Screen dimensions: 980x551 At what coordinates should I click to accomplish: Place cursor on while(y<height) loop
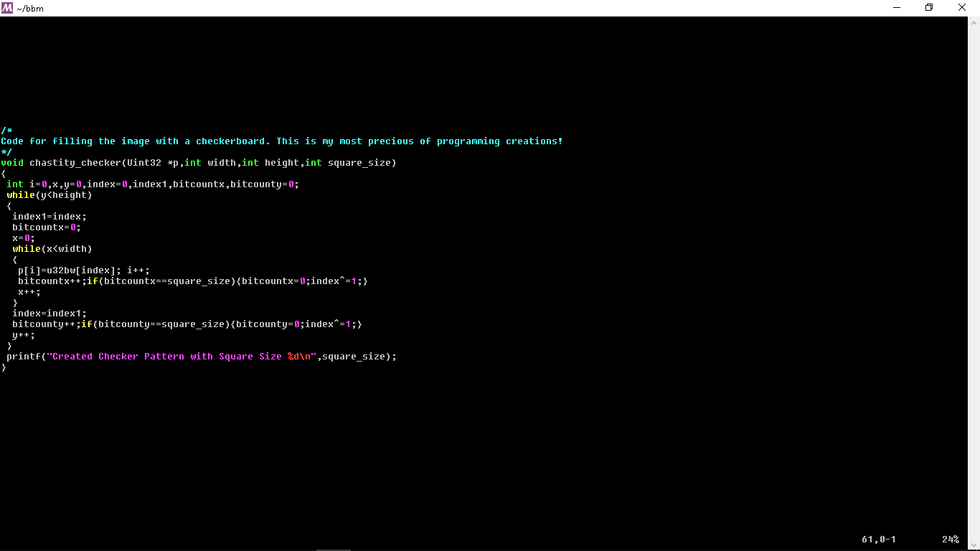click(x=50, y=195)
